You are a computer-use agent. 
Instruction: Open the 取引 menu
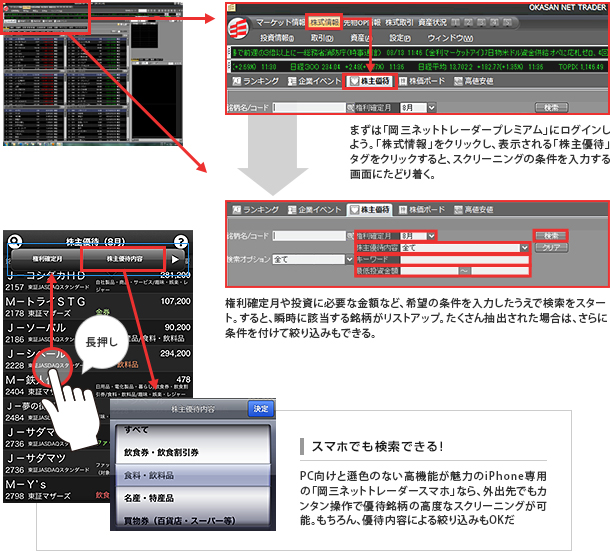[322, 38]
